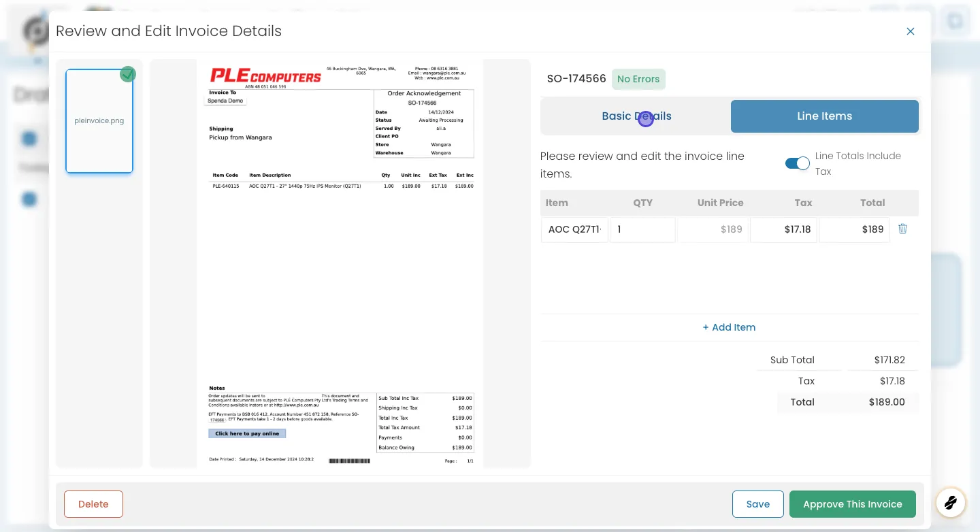Viewport: 980px width, 532px height.
Task: Click the Total value $189.00
Action: [x=887, y=402]
